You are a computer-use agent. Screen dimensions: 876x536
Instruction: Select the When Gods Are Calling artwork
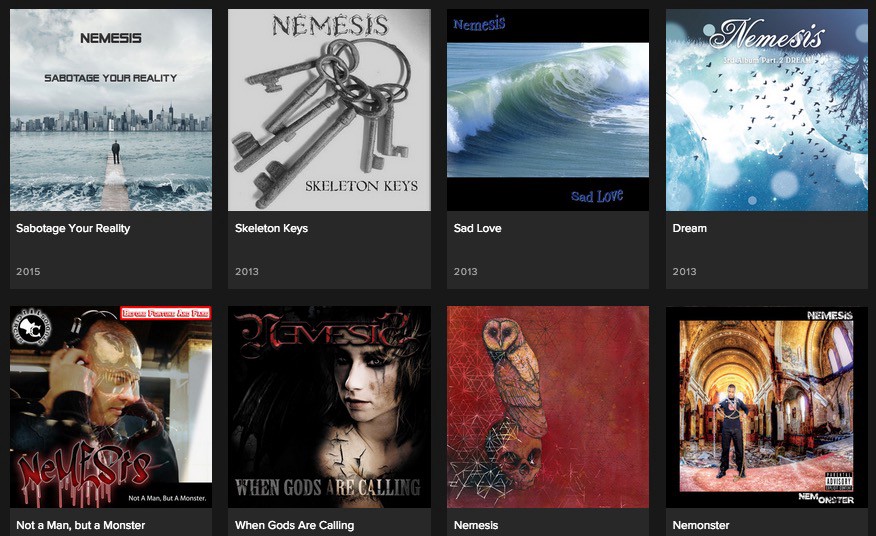(329, 407)
